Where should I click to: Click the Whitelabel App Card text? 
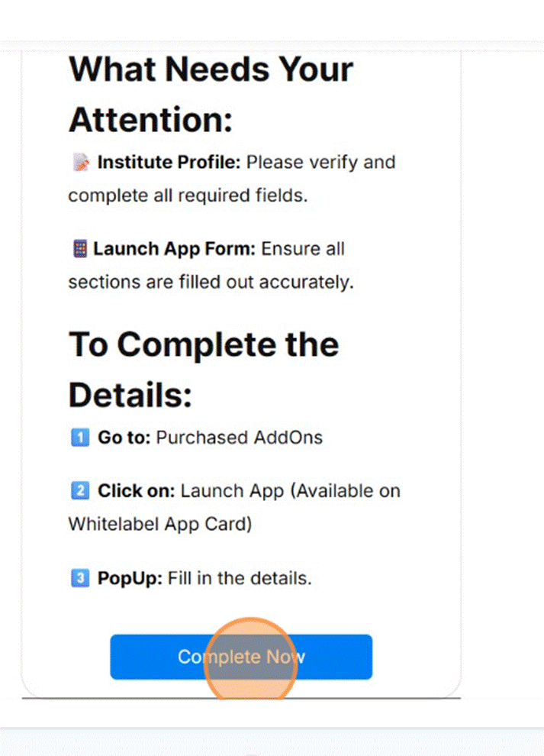[159, 525]
